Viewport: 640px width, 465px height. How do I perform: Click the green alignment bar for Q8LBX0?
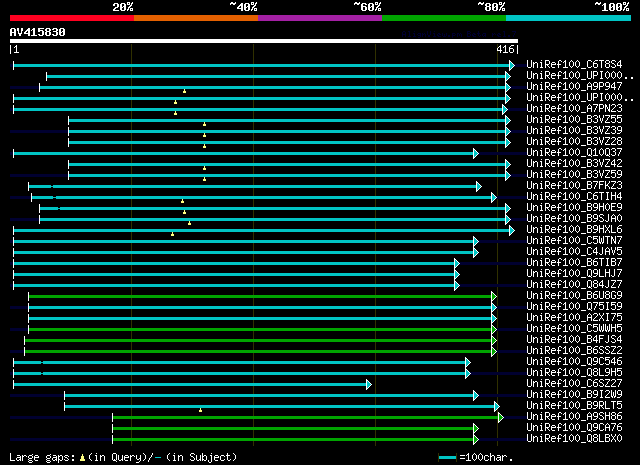point(293,440)
